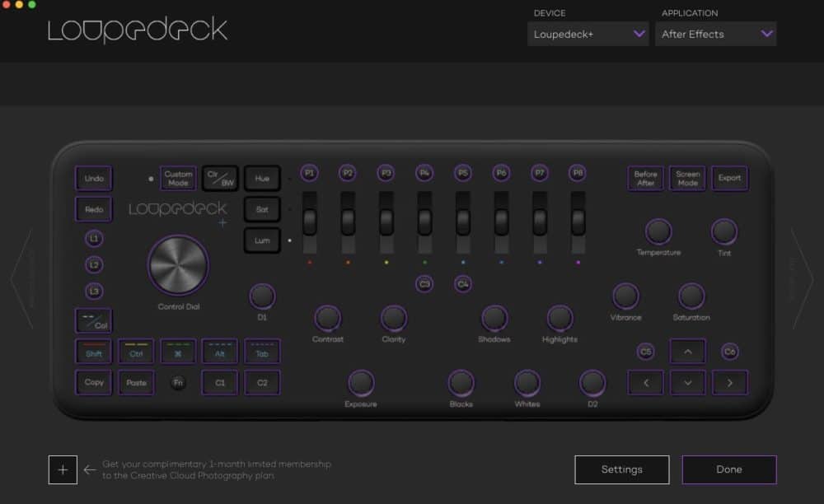The width and height of the screenshot is (824, 504).
Task: Click the Export key
Action: click(x=729, y=179)
